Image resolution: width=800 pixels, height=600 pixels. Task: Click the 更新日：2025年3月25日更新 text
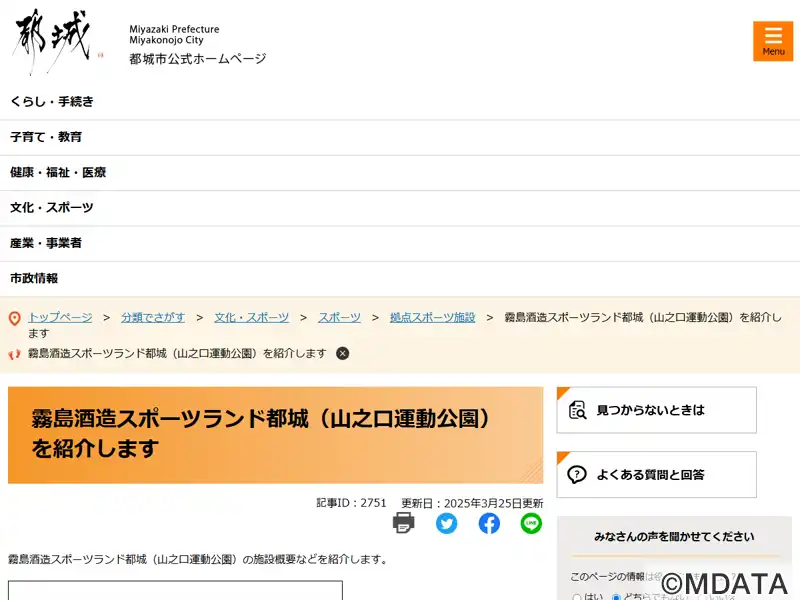[472, 503]
